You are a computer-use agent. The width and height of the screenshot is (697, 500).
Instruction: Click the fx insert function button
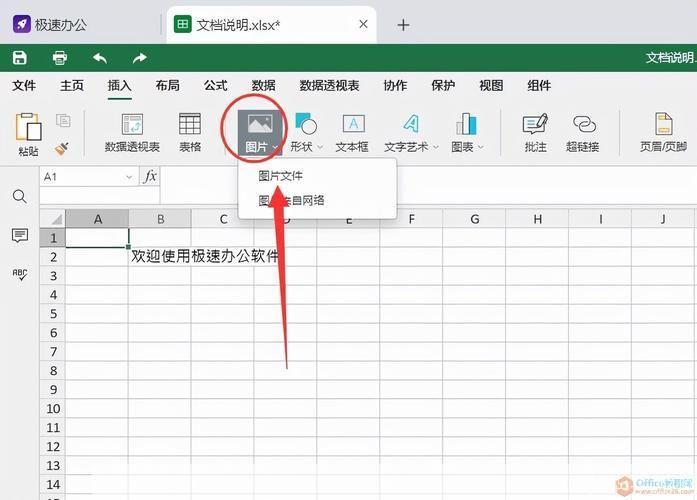tap(150, 177)
